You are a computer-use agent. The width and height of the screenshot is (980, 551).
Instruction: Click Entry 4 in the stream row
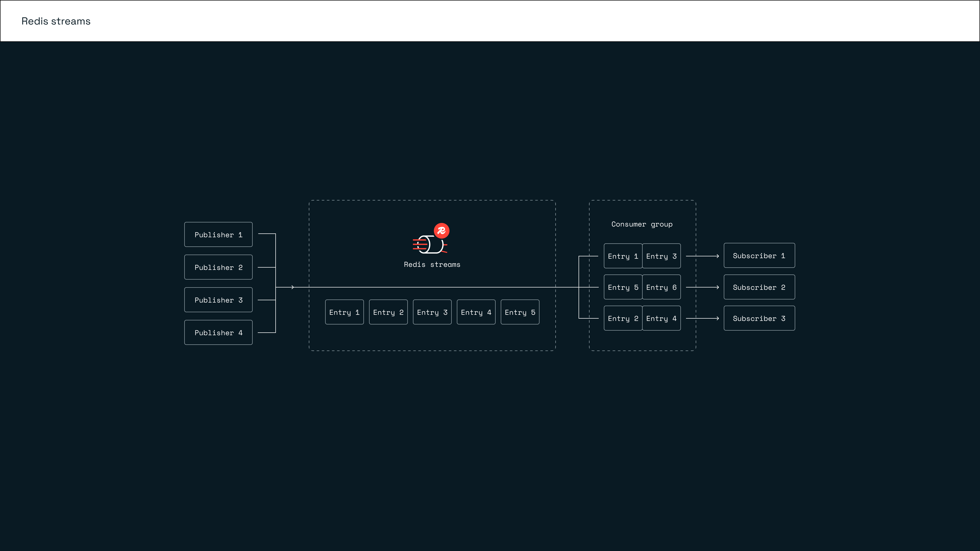click(476, 312)
